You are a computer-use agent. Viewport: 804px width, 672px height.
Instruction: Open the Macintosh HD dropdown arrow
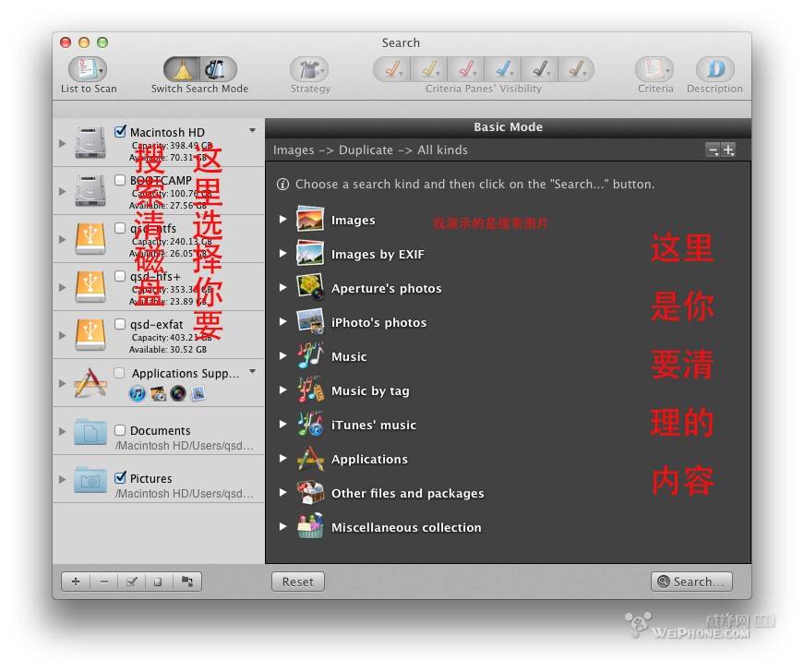pyautogui.click(x=252, y=131)
